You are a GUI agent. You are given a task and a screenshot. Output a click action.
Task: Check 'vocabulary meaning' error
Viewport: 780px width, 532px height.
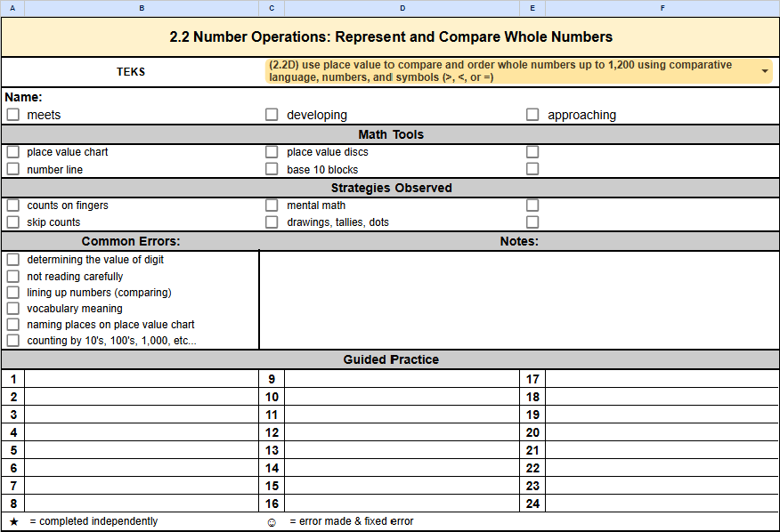point(13,309)
